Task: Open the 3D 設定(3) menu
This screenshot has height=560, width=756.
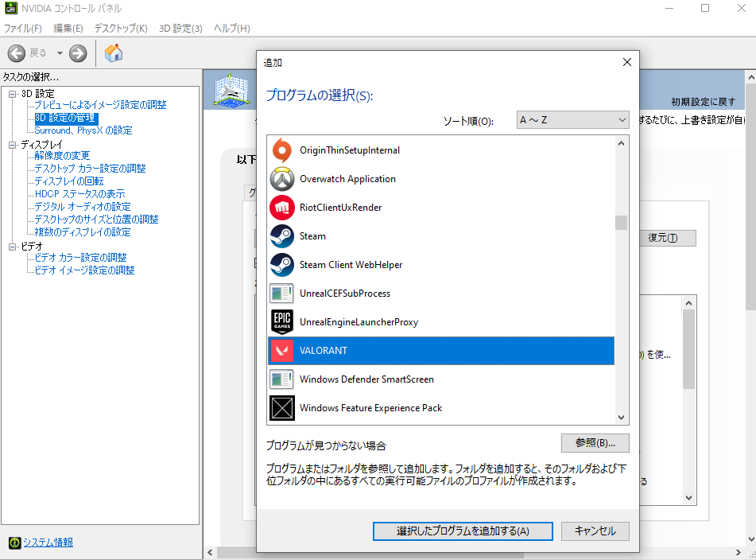Action: (180, 29)
